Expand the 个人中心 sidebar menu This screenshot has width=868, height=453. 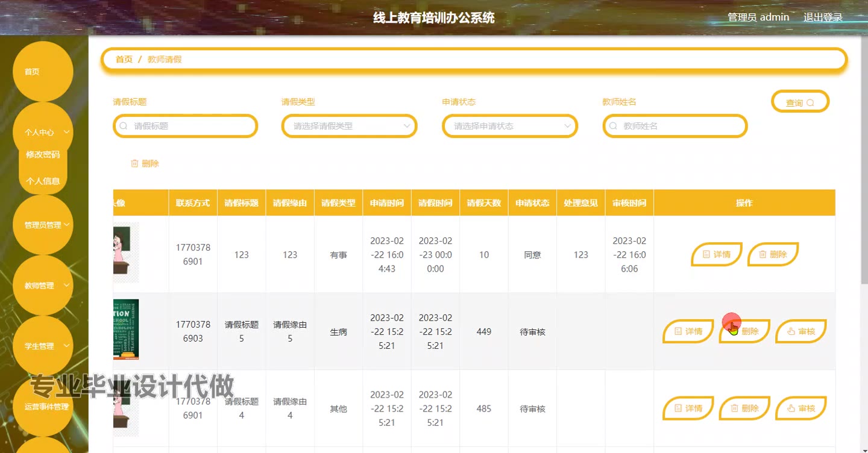coord(43,132)
